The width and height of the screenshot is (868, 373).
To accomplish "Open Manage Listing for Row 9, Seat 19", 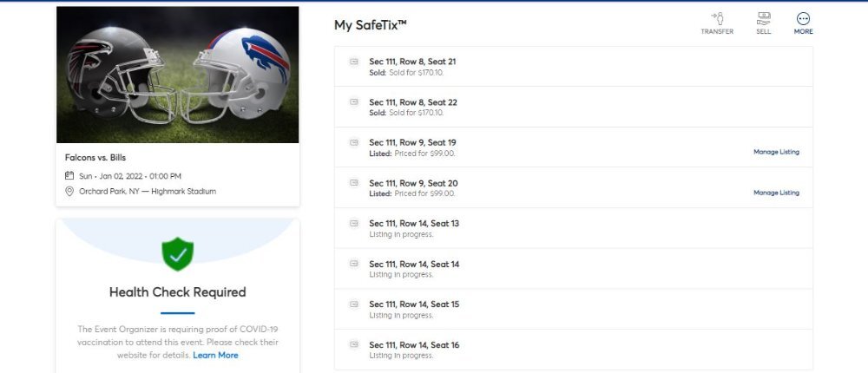I will click(776, 152).
